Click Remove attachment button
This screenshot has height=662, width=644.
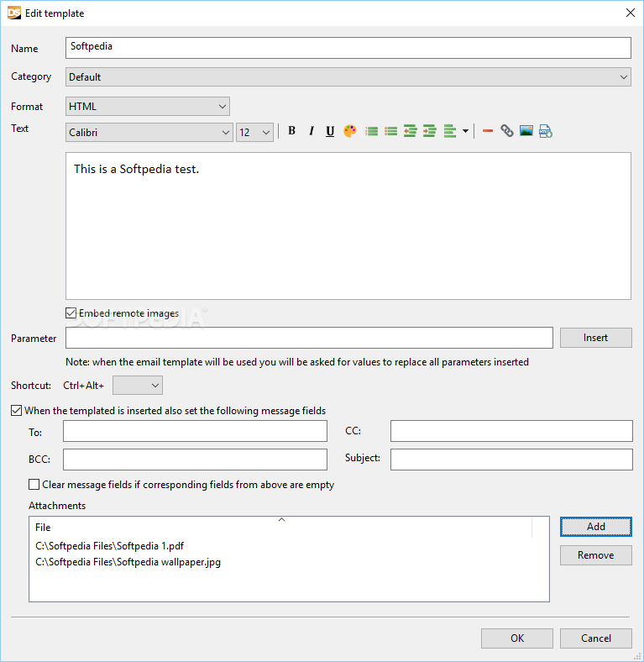point(596,555)
